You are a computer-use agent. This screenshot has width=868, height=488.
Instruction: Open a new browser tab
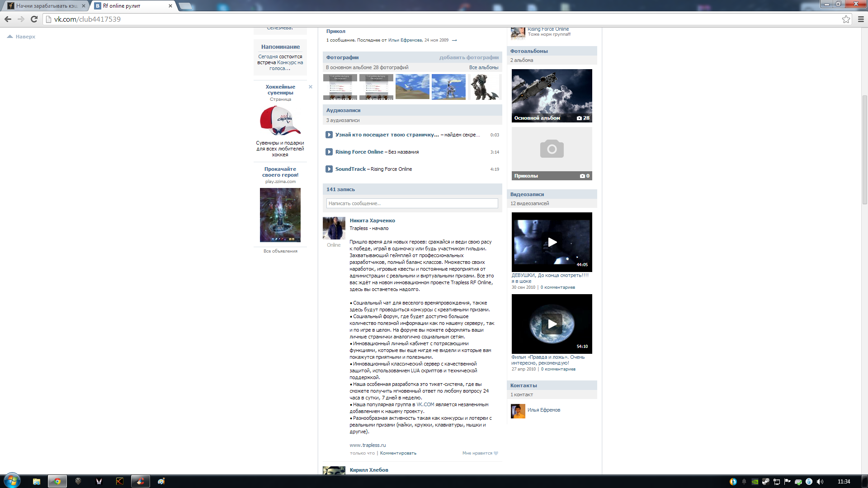click(185, 6)
